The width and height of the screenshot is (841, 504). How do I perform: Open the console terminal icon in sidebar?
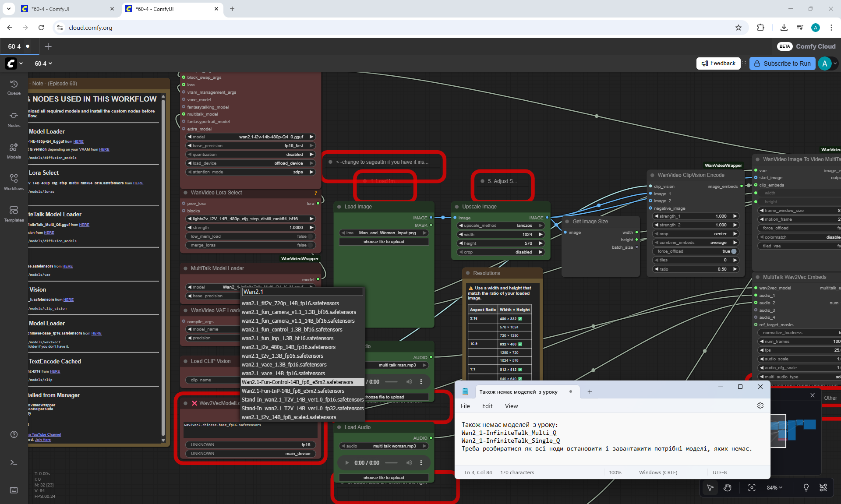[14, 462]
